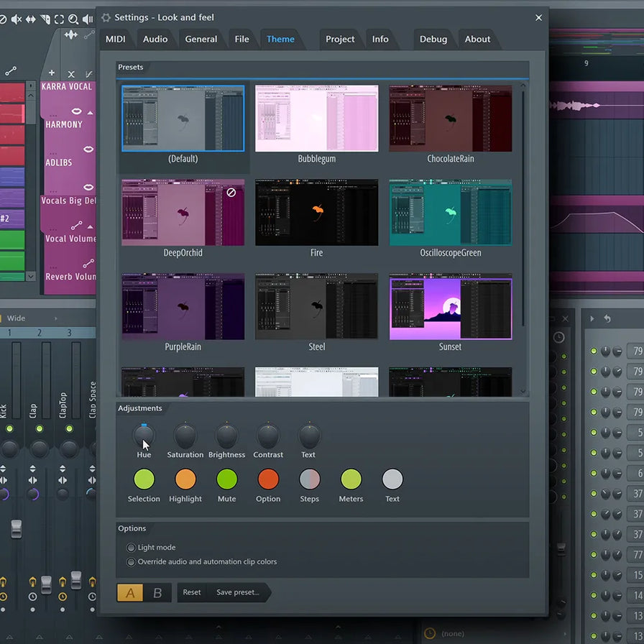Viewport: 644px width, 644px height.
Task: Click the Vocals Big Del track label
Action: click(68, 201)
